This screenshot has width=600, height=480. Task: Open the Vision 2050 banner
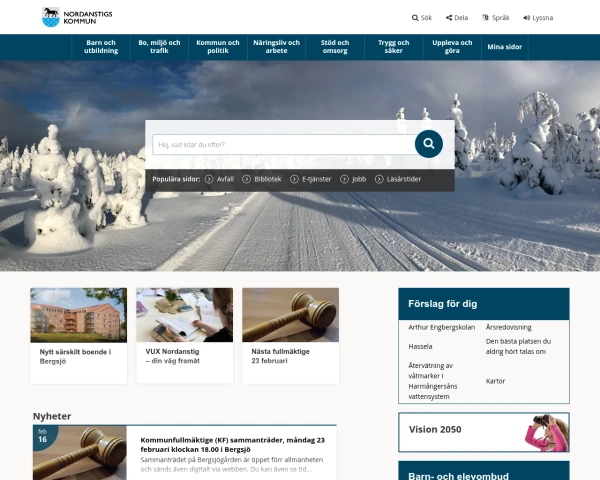click(484, 432)
